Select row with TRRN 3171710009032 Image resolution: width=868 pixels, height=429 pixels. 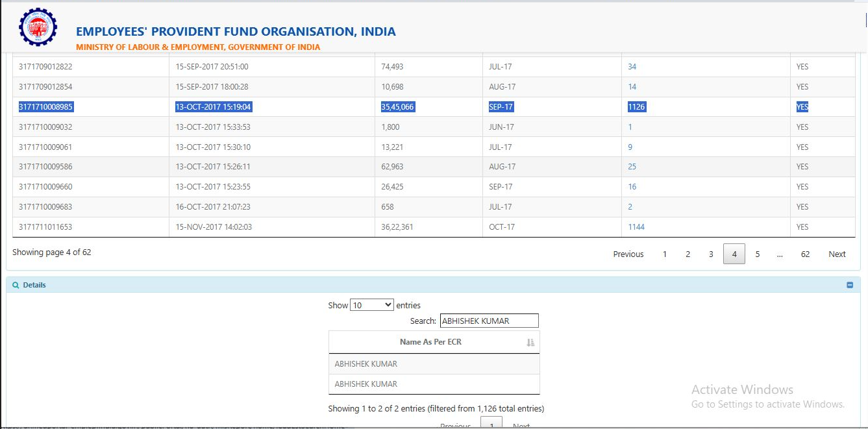(x=45, y=127)
